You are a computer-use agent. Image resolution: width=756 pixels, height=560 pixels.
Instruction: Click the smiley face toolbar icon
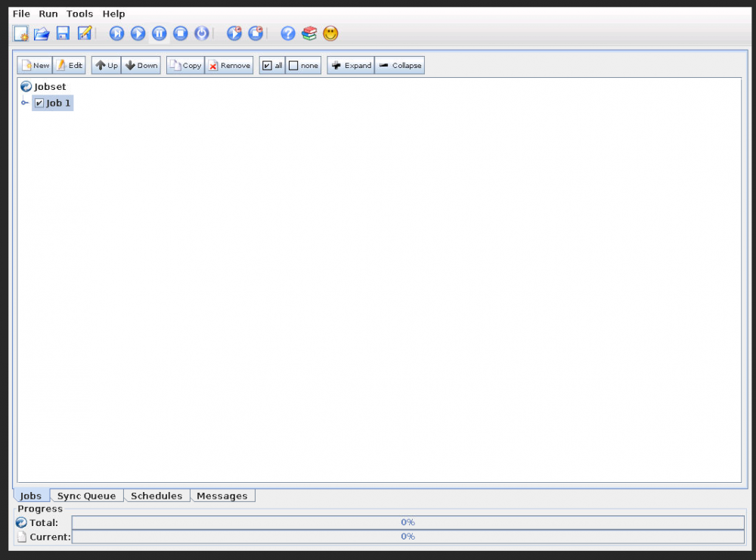(330, 33)
